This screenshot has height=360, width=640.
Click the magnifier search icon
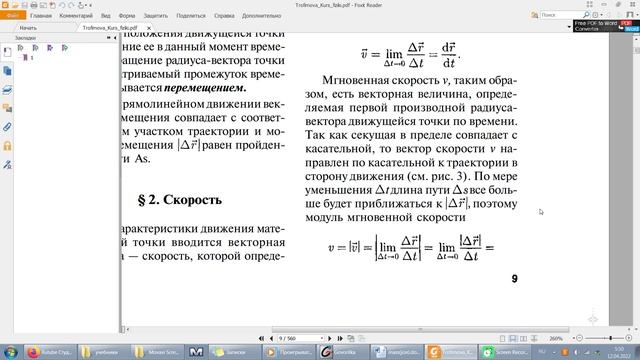point(586,15)
